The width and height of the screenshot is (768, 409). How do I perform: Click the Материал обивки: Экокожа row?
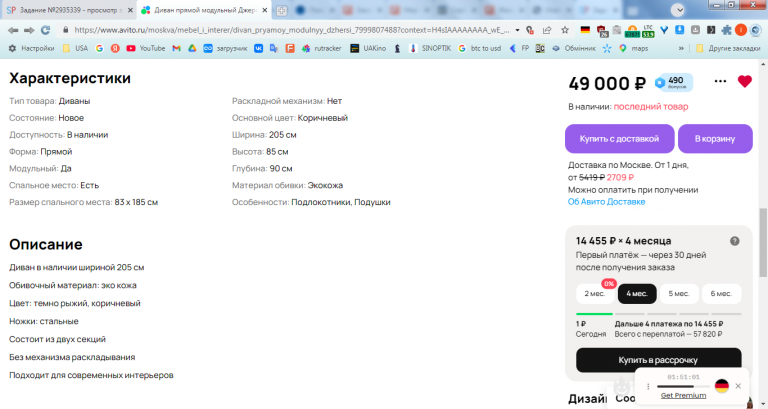point(288,185)
